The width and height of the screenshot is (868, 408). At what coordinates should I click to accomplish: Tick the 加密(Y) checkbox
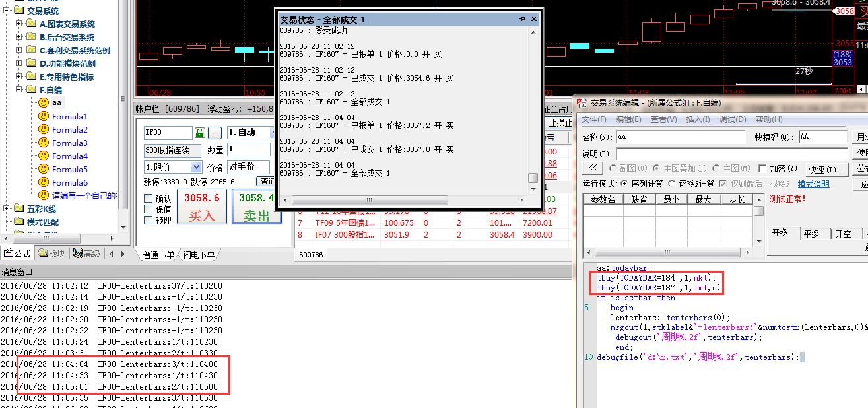coord(763,169)
